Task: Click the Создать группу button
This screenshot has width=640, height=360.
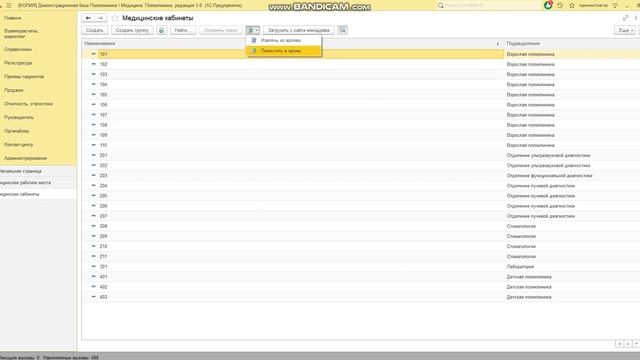Action: (132, 30)
